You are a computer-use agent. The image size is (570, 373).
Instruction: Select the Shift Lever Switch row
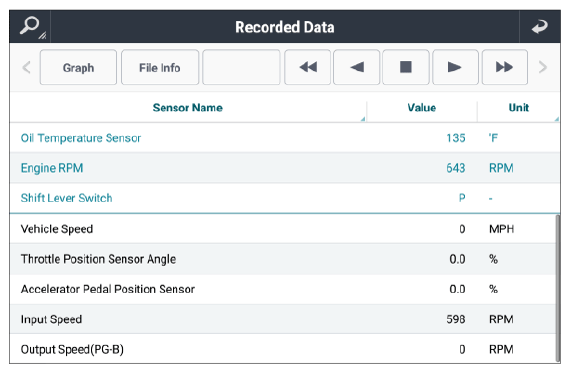(285, 198)
